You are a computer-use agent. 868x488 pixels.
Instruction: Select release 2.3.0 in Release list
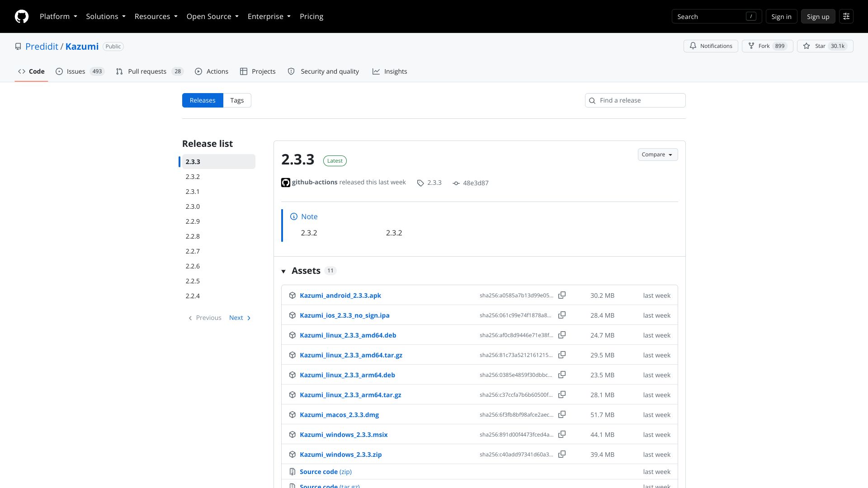pos(219,206)
